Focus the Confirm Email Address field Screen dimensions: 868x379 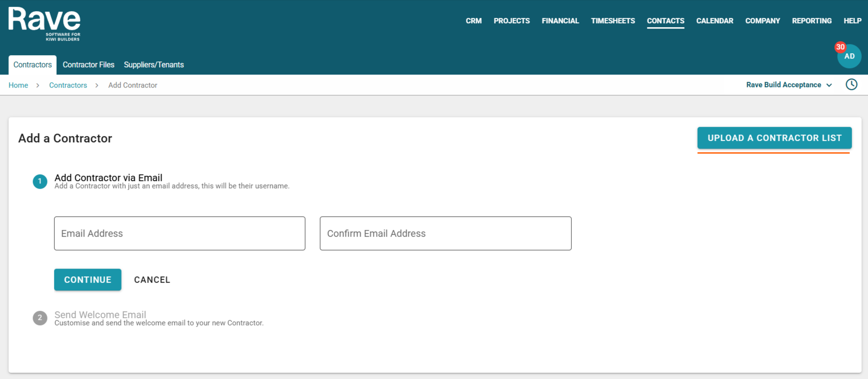(x=445, y=233)
